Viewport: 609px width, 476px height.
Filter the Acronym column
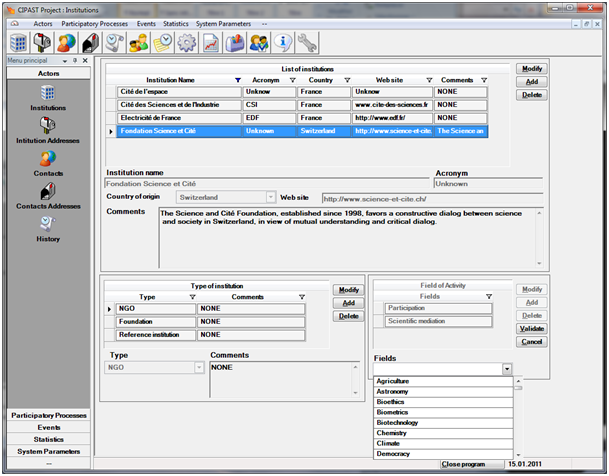(292, 80)
